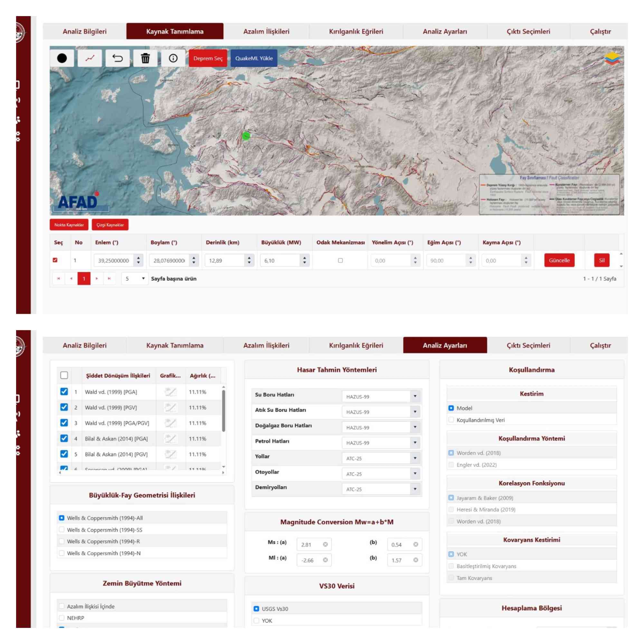Open the map info icon
This screenshot has width=644, height=644.
click(173, 58)
